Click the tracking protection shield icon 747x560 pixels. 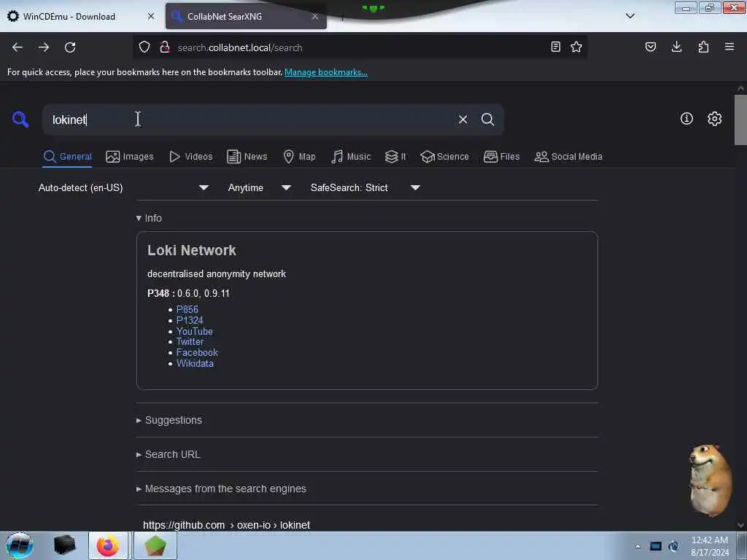click(x=144, y=47)
